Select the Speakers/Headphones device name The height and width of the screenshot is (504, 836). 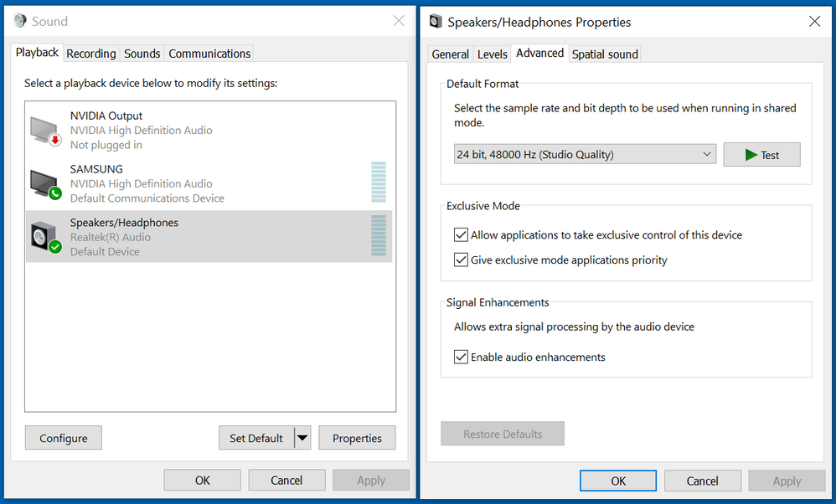[x=124, y=223]
